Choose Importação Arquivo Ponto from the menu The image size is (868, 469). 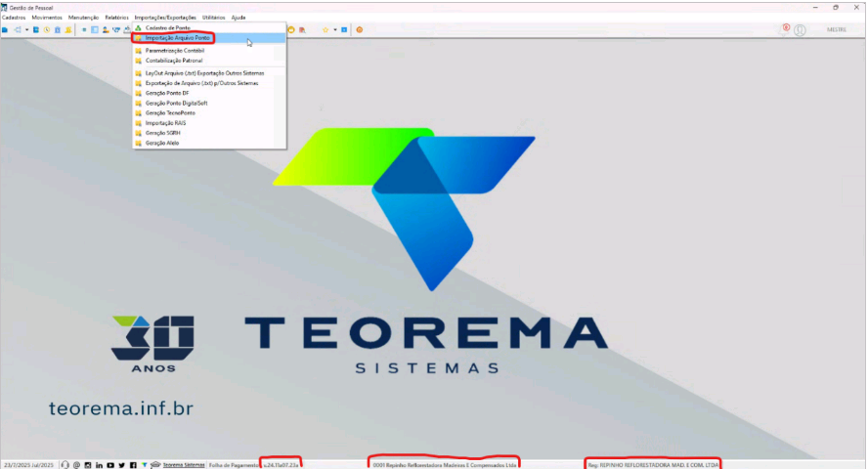click(209, 38)
